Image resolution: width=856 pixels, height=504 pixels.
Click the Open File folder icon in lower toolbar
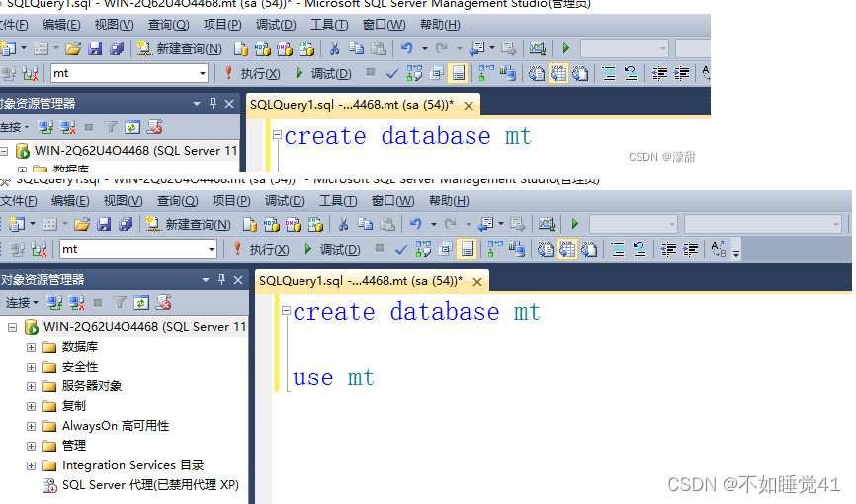tap(82, 224)
